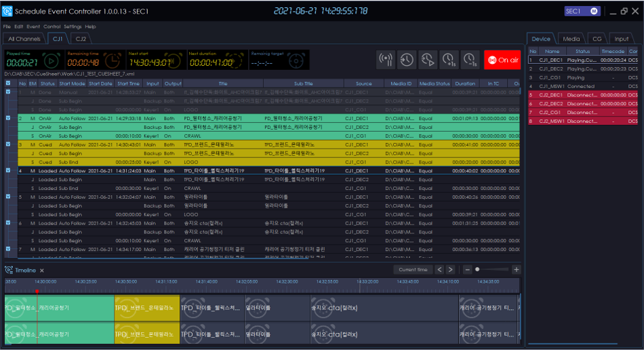Select the Input panel tab
Viewport: 644px width, 350px height.
coord(622,39)
